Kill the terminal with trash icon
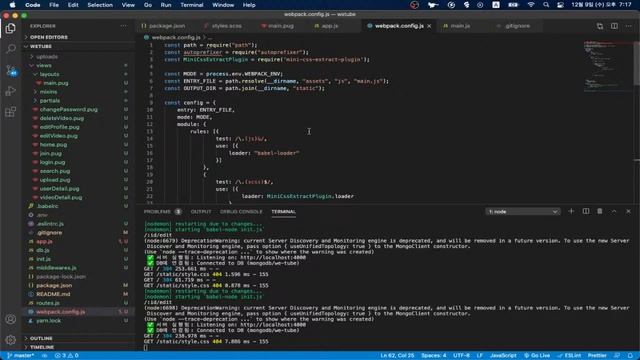This screenshot has width=640, height=360. [600, 211]
